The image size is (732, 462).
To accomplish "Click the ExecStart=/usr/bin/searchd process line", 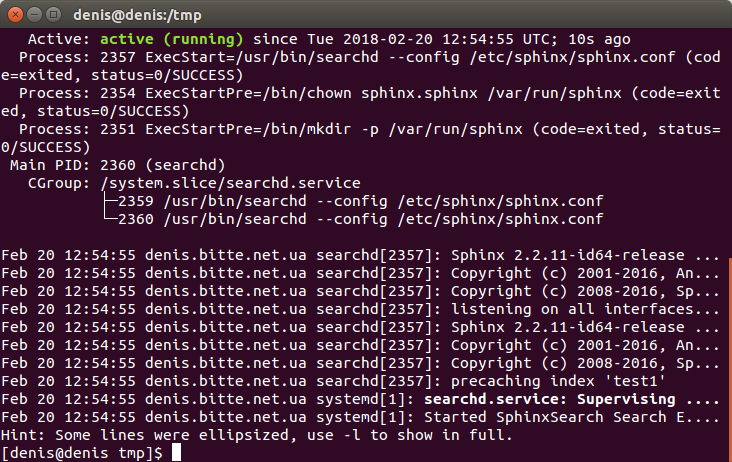I will [360, 66].
